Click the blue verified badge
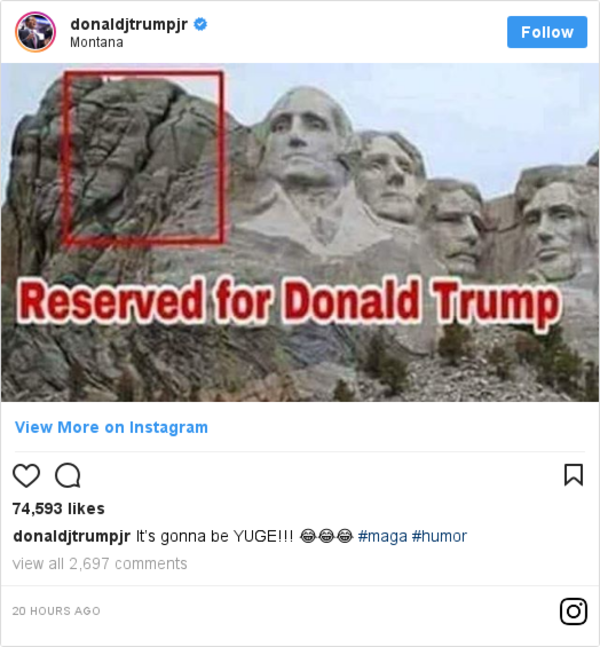Viewport: 600px width, 647px height. (x=201, y=24)
